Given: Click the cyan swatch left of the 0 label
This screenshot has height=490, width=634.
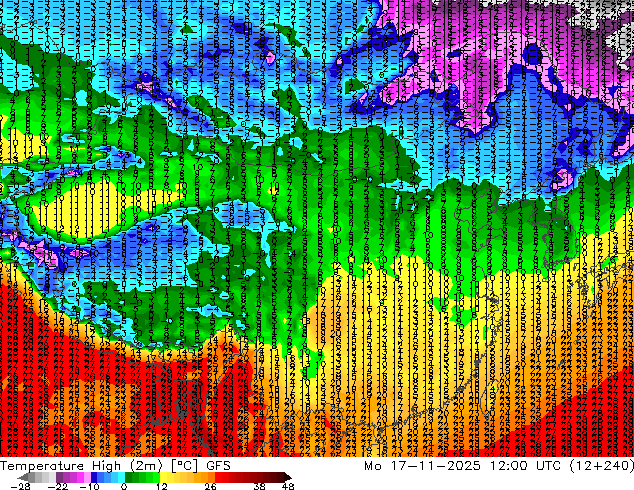Looking at the screenshot, I should coord(121,477).
